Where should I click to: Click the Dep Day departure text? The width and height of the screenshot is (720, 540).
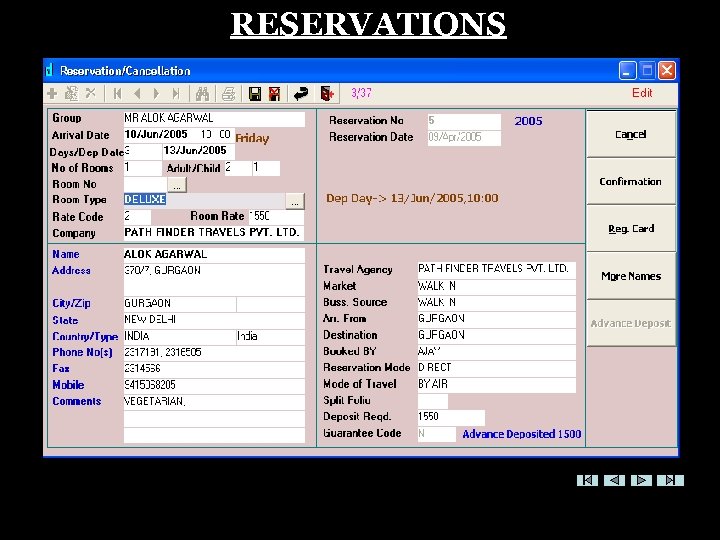click(412, 198)
